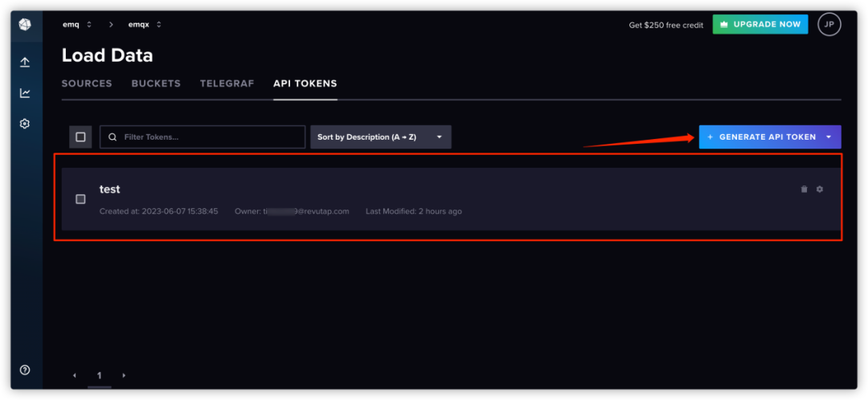Click the InfluxDB logo icon

25,25
